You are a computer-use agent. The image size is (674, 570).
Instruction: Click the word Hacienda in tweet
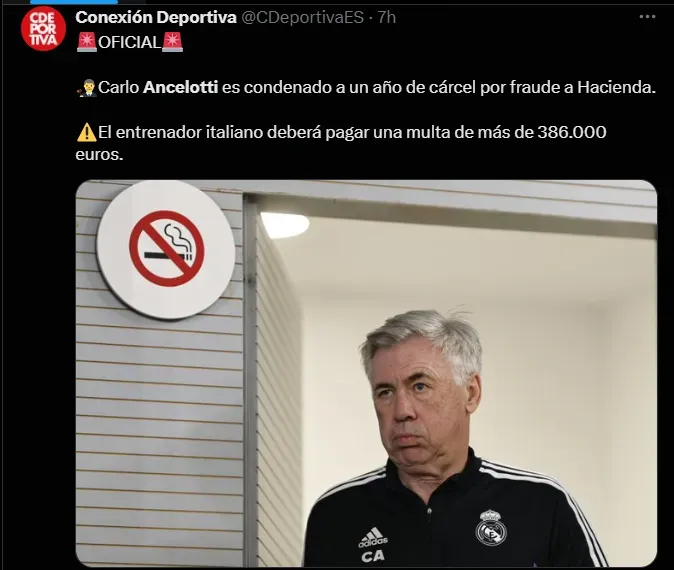point(616,87)
